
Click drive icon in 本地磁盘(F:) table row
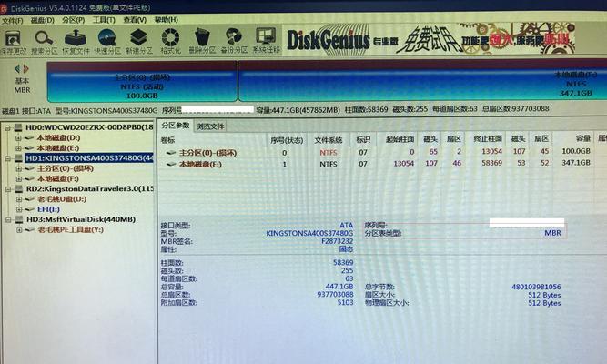(x=171, y=164)
